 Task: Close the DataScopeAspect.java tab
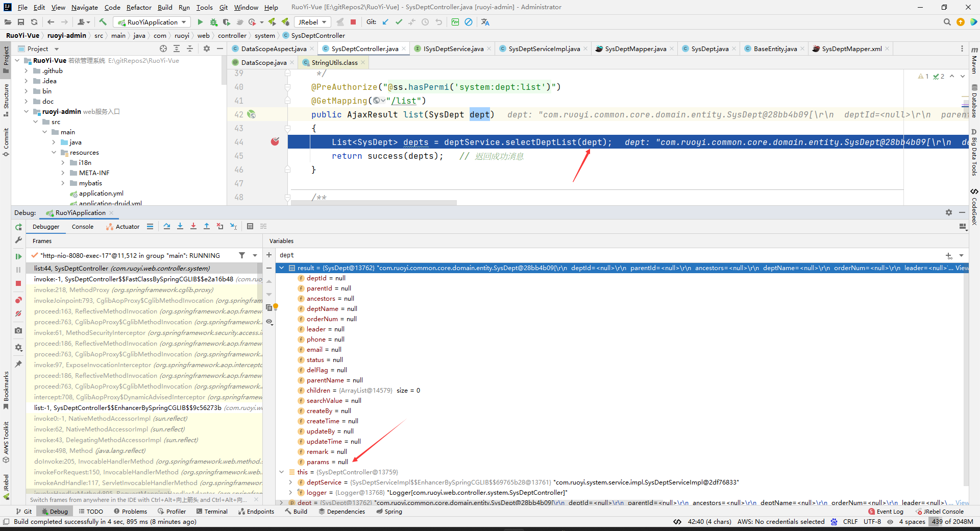312,49
